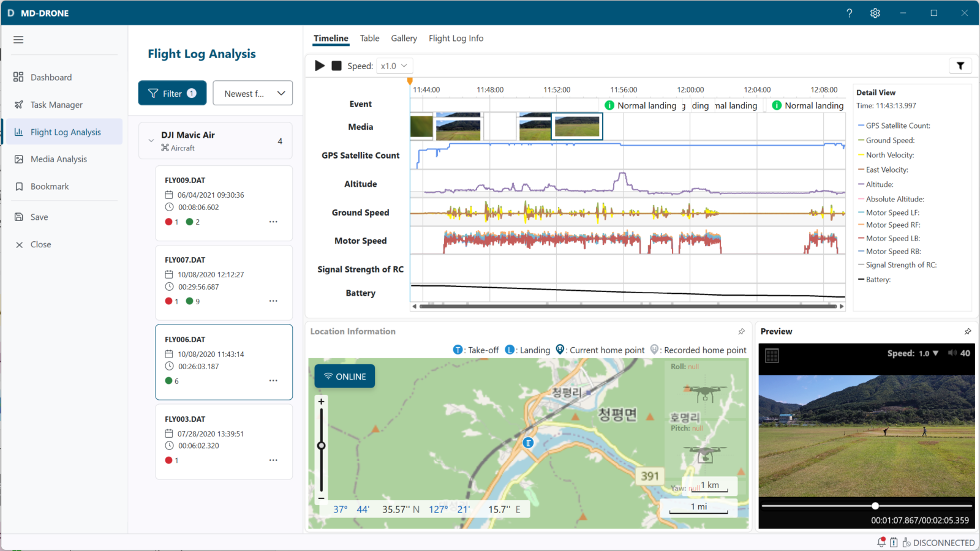Open Media Analysis in sidebar

pos(64,159)
